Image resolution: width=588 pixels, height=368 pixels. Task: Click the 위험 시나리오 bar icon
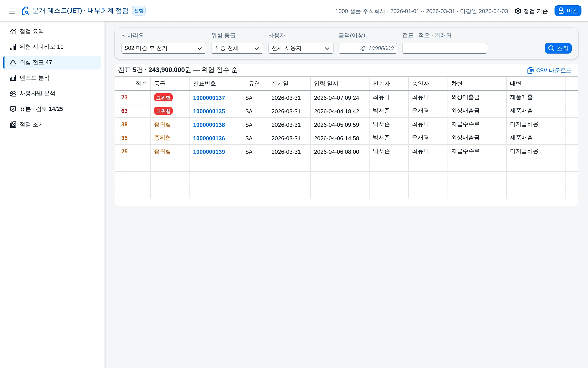tap(13, 47)
